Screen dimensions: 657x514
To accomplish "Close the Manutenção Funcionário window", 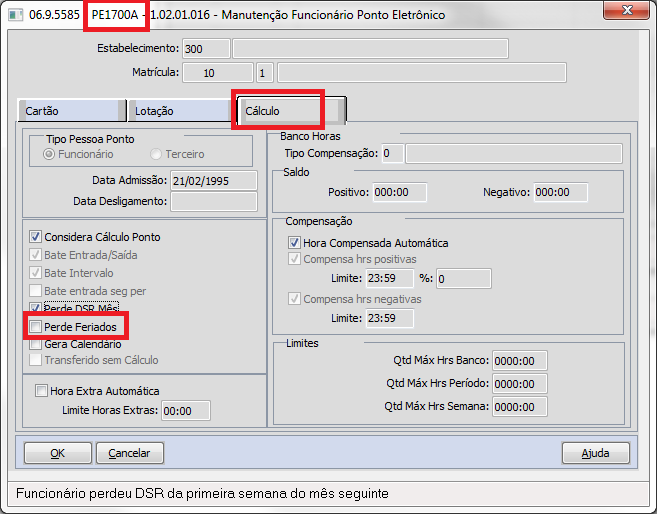I will point(626,10).
